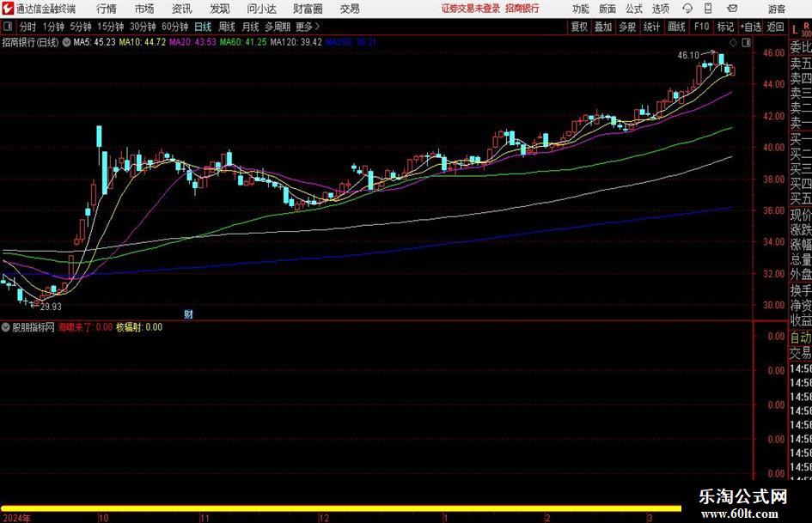Open the 市场 menu
Image resolution: width=812 pixels, height=523 pixels.
click(144, 9)
